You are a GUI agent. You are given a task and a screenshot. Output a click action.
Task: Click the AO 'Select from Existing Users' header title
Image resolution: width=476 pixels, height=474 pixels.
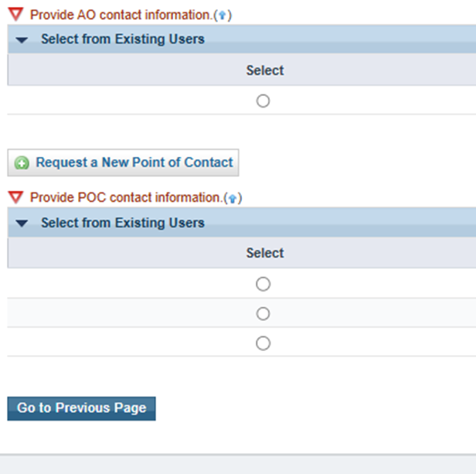[x=123, y=39]
